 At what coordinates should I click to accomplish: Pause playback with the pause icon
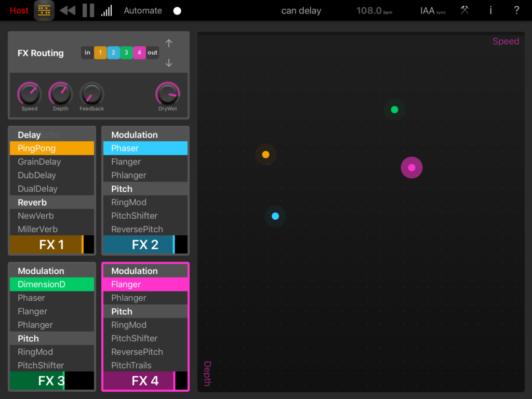(88, 10)
